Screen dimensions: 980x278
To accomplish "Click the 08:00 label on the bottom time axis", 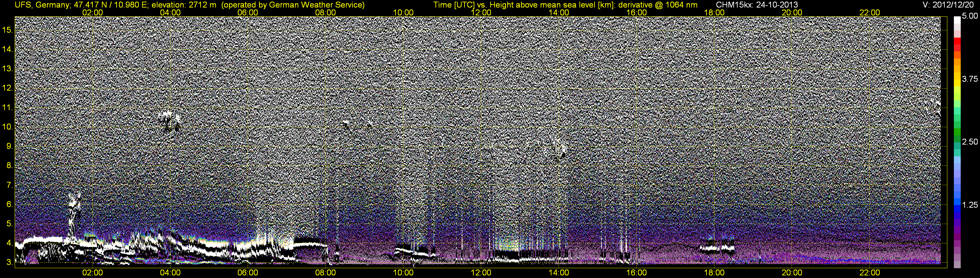I will (x=326, y=273).
